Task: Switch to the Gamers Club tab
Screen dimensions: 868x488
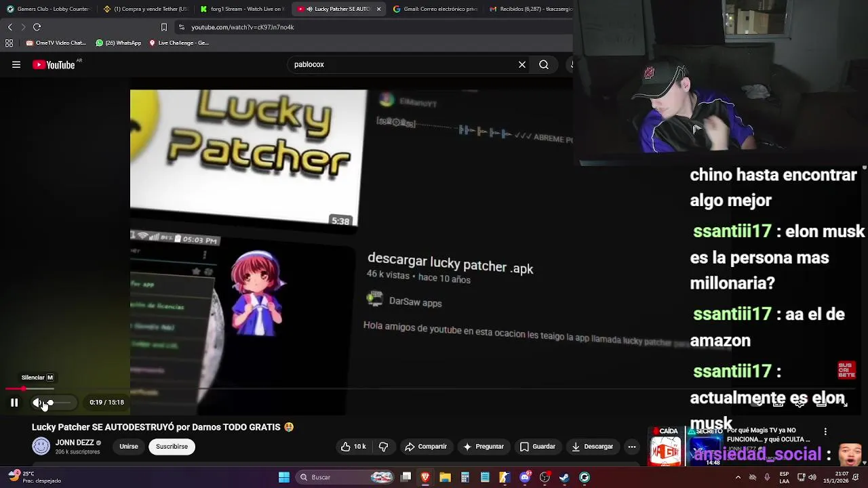Action: point(47,9)
